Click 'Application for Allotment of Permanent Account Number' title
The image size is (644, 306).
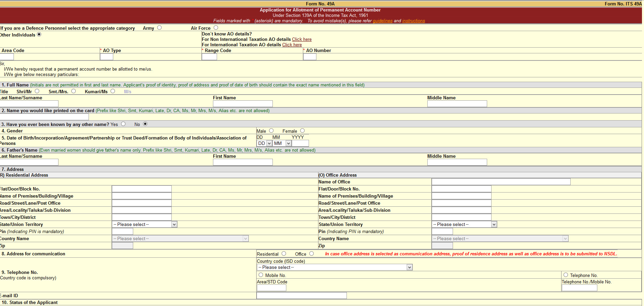tap(320, 10)
